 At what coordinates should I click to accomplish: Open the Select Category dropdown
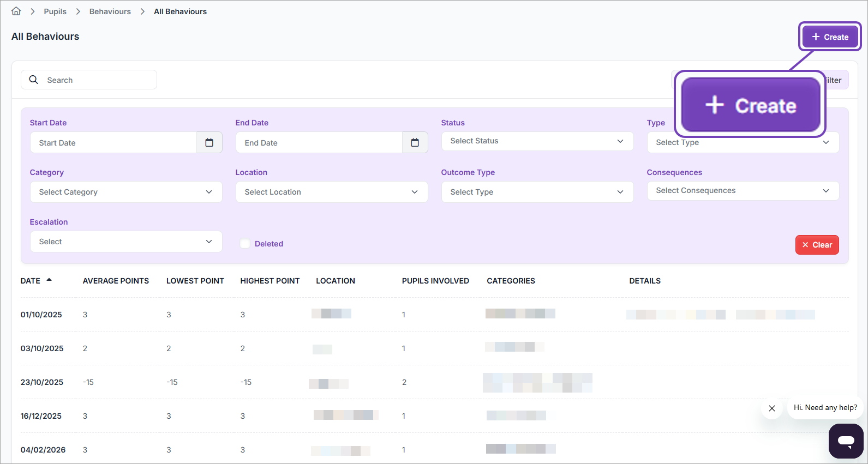(x=125, y=192)
